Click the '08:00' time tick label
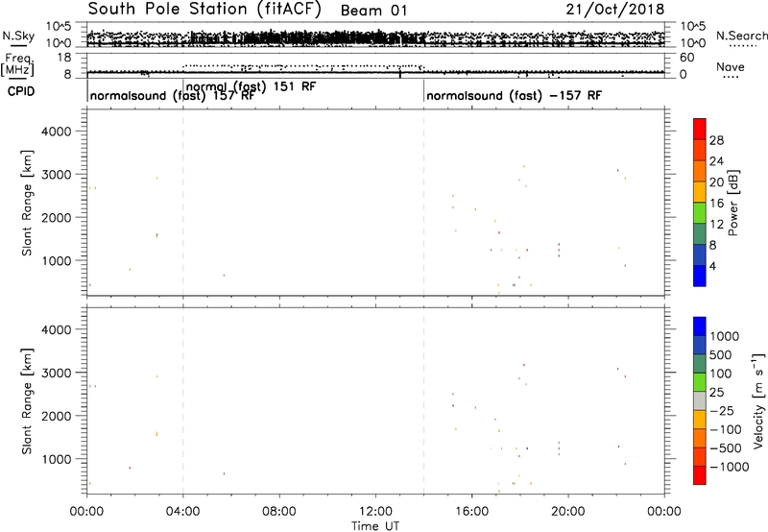The width and height of the screenshot is (768, 532). coord(279,512)
